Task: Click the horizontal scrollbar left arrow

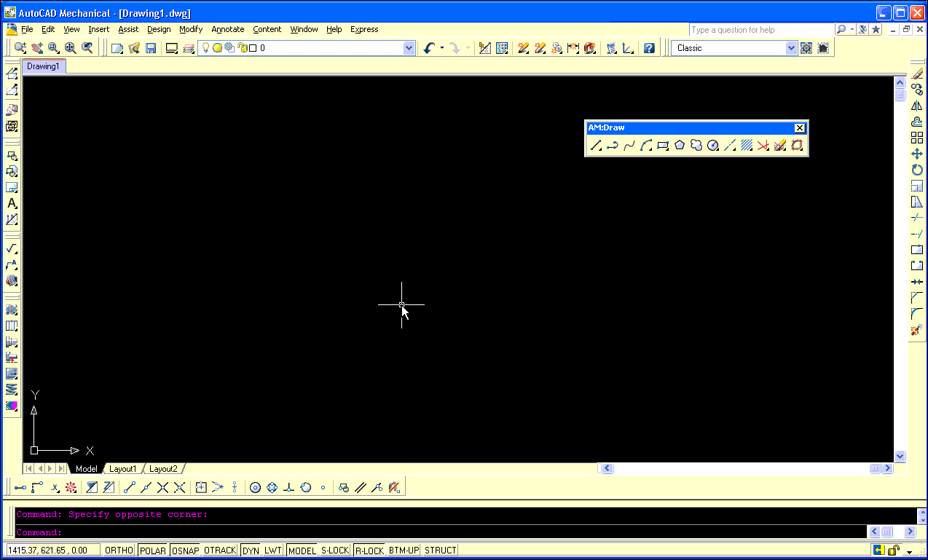Action: [607, 469]
